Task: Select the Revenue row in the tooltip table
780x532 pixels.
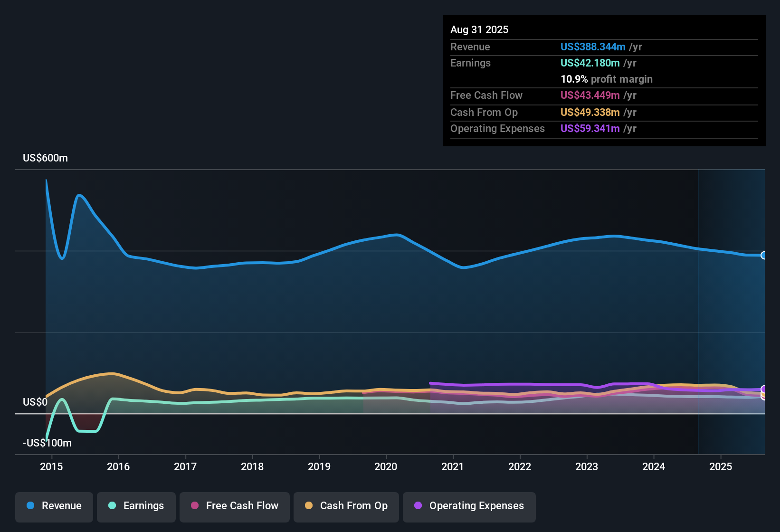Action: [603, 47]
